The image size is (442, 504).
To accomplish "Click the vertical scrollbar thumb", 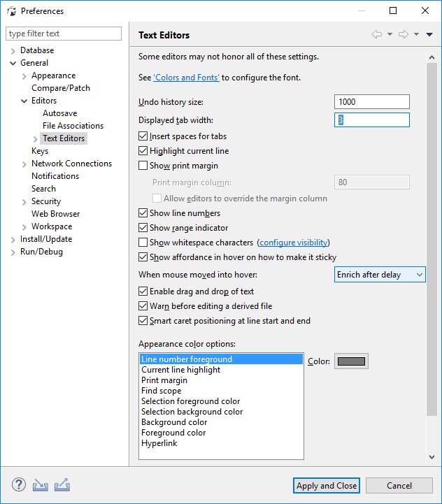I will (x=432, y=240).
